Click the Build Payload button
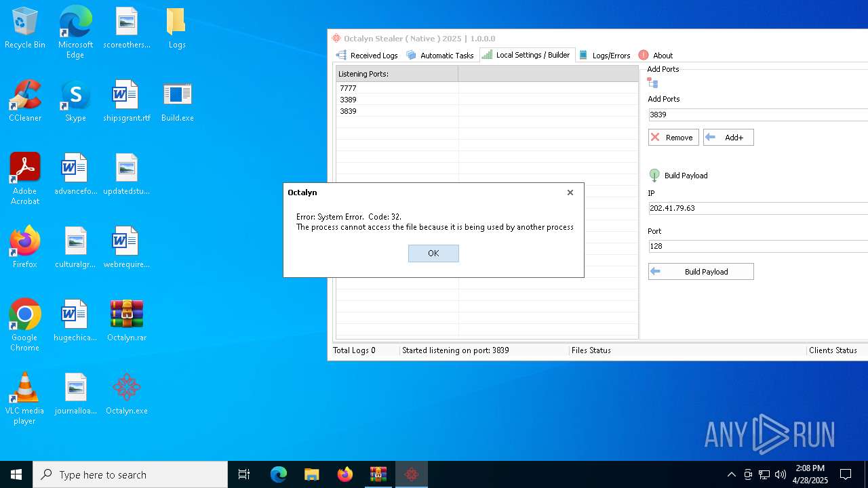This screenshot has width=868, height=488. tap(701, 272)
